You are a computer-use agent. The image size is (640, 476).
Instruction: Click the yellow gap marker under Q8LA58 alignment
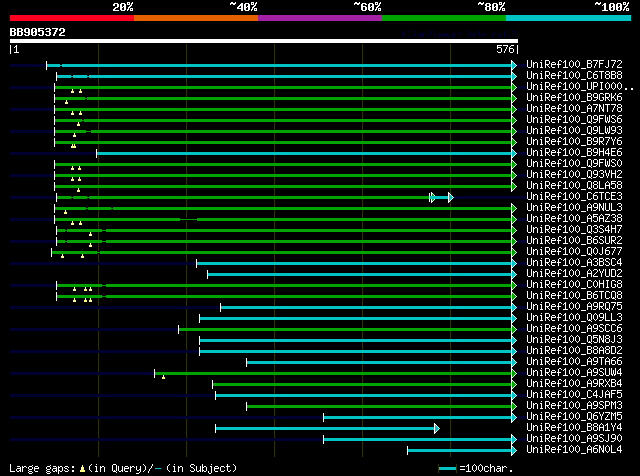coord(78,190)
